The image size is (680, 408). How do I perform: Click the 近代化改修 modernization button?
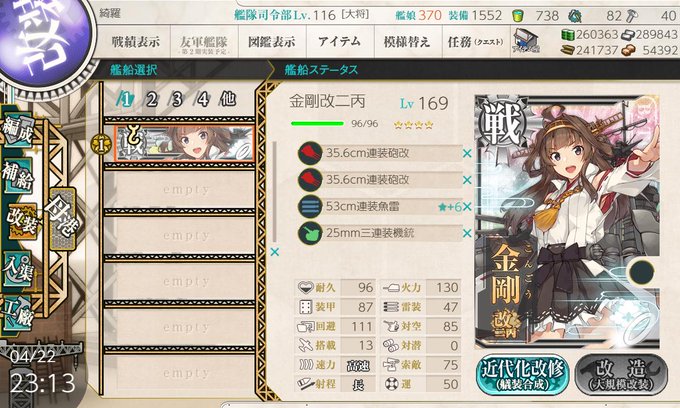(x=522, y=374)
